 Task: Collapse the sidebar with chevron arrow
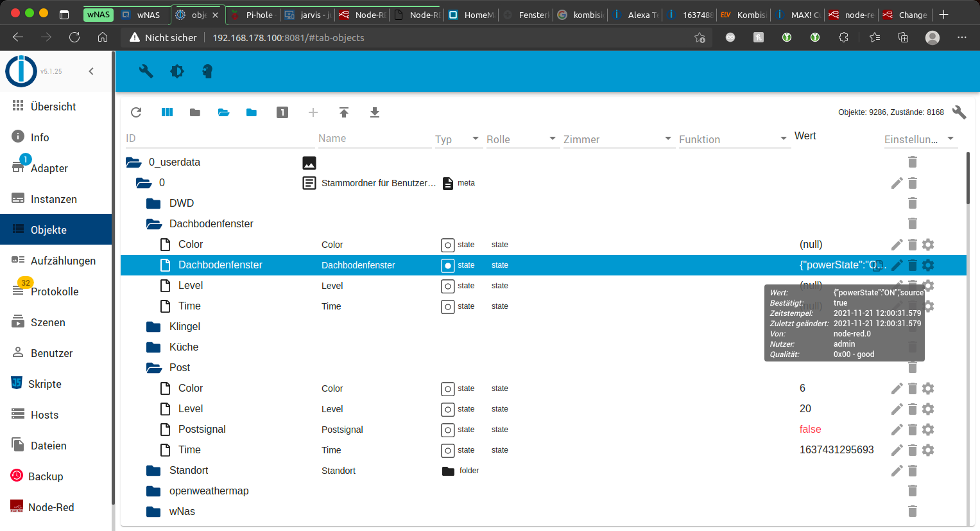coord(91,71)
